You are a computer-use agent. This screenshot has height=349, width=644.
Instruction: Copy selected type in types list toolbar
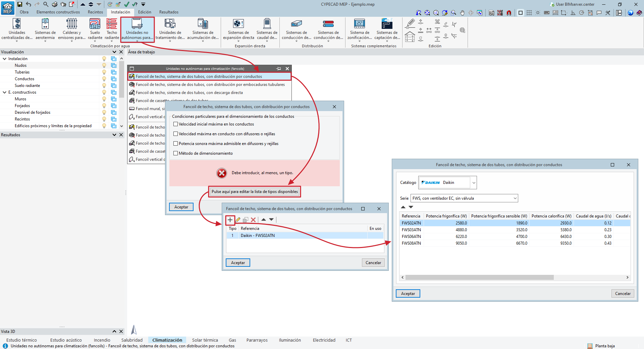tap(246, 220)
